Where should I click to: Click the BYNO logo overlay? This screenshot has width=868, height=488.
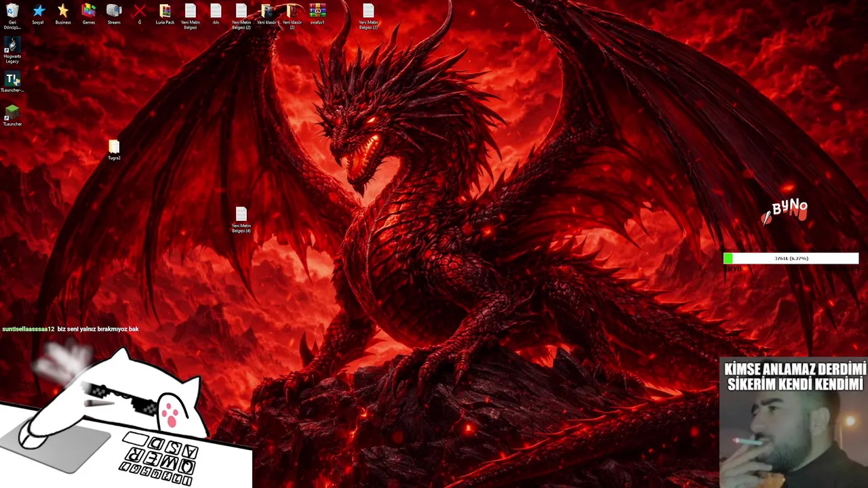pos(785,211)
